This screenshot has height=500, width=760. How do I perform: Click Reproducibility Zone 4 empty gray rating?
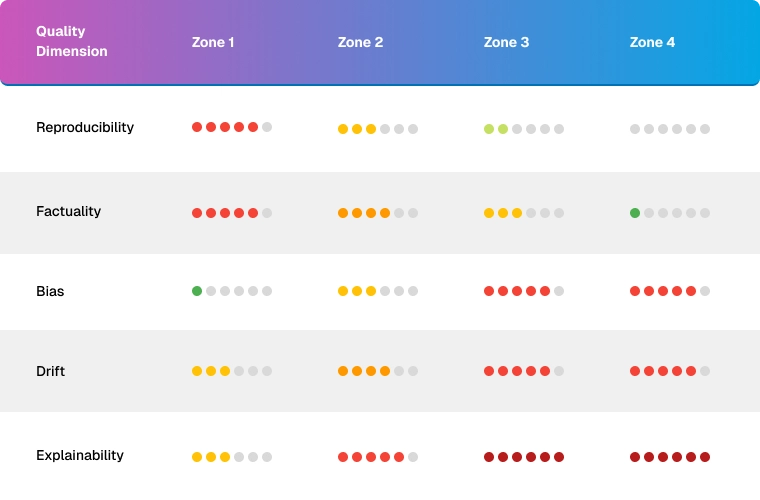(670, 129)
